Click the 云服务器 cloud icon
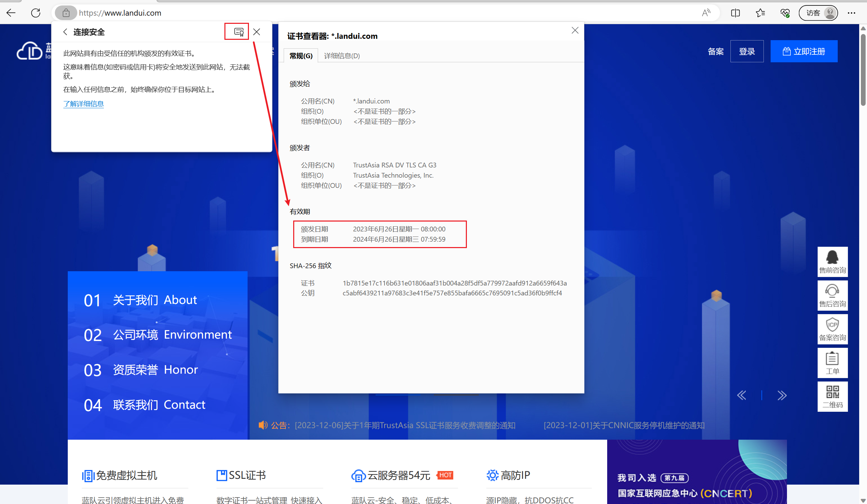The height and width of the screenshot is (504, 867). pyautogui.click(x=359, y=476)
